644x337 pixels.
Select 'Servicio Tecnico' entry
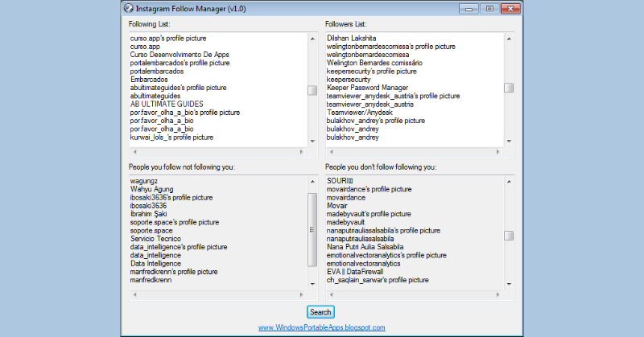155,239
